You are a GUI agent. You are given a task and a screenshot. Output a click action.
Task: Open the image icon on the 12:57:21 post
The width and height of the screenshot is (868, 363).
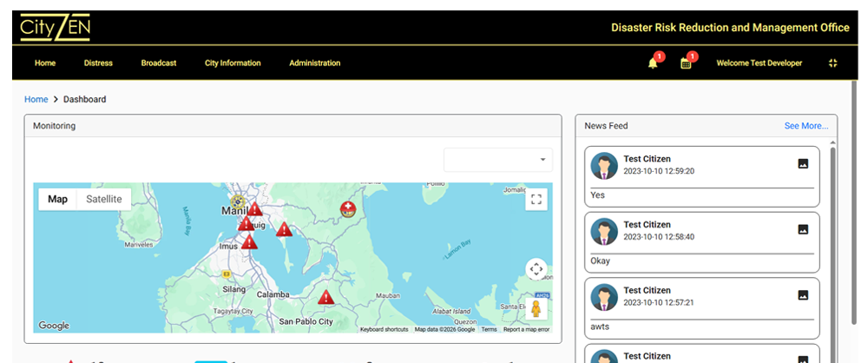(803, 295)
